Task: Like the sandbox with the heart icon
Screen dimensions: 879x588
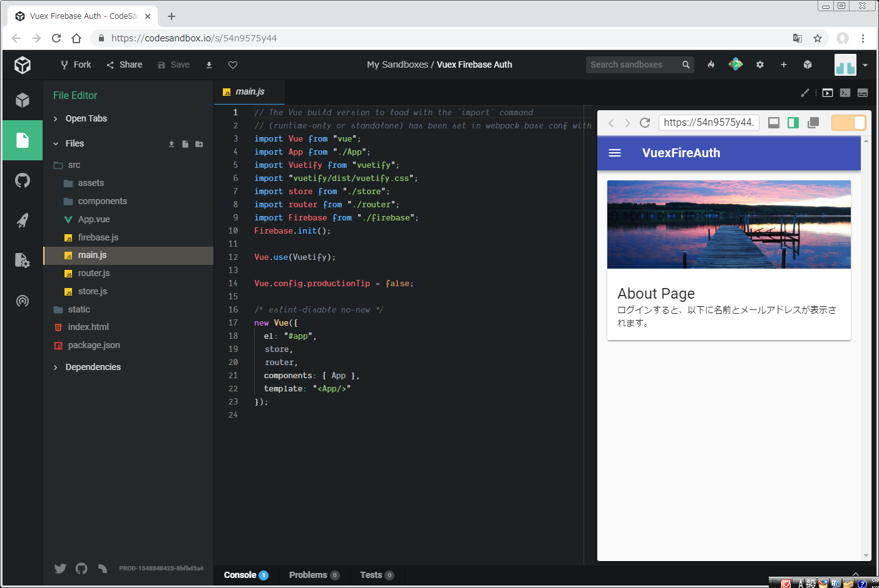Action: pyautogui.click(x=233, y=65)
